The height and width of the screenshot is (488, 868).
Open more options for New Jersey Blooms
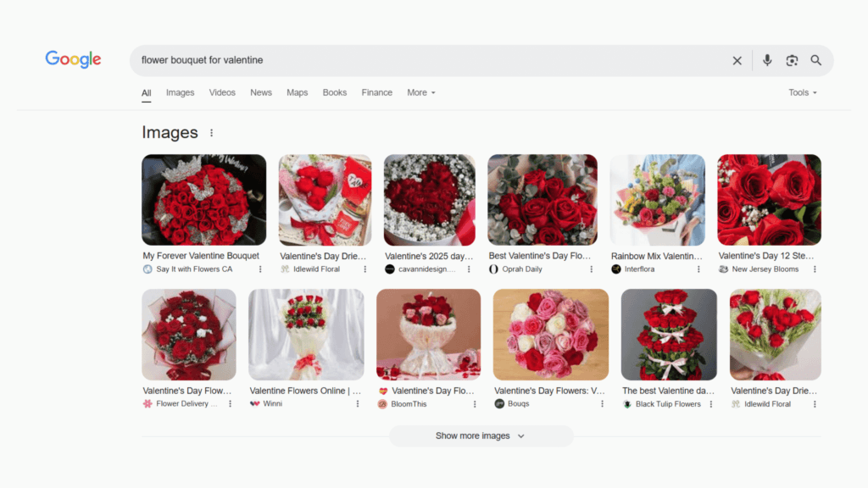point(815,269)
